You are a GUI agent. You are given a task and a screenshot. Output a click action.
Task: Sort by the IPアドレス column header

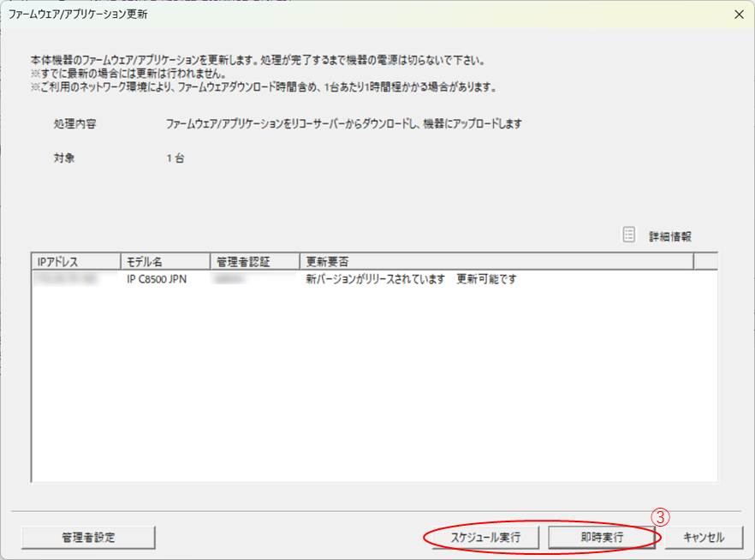(x=75, y=261)
